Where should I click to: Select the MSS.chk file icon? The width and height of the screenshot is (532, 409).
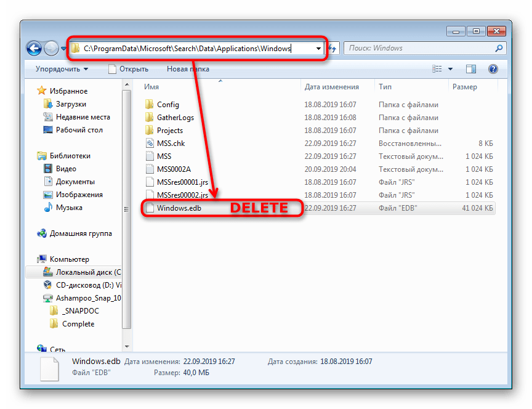[x=149, y=144]
